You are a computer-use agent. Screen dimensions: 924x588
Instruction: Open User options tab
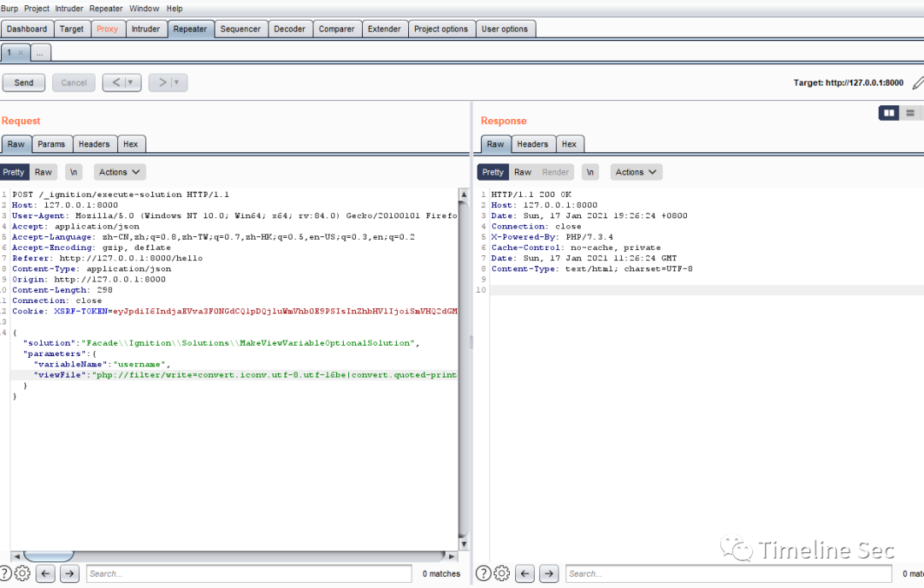pos(505,29)
